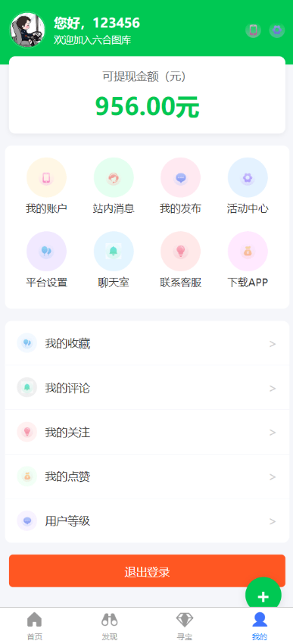This screenshot has width=293, height=644.
Task: Expand the 我的评论 row arrow
Action: [273, 389]
